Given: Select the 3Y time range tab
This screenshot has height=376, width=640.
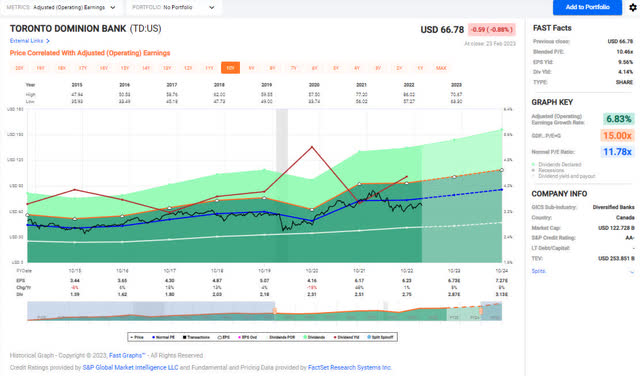Looking at the screenshot, I should coord(378,68).
